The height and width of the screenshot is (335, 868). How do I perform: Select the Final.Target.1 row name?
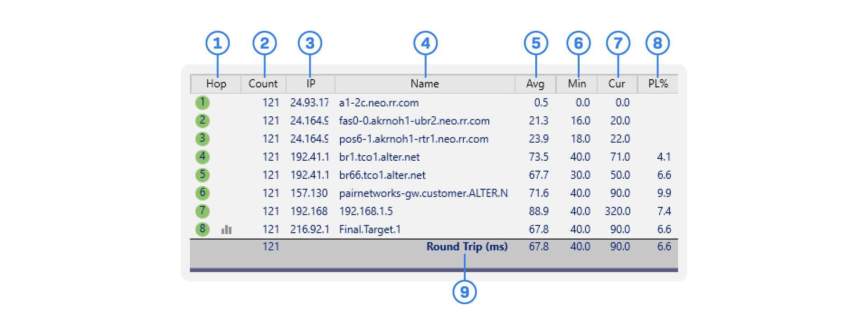[x=370, y=230]
